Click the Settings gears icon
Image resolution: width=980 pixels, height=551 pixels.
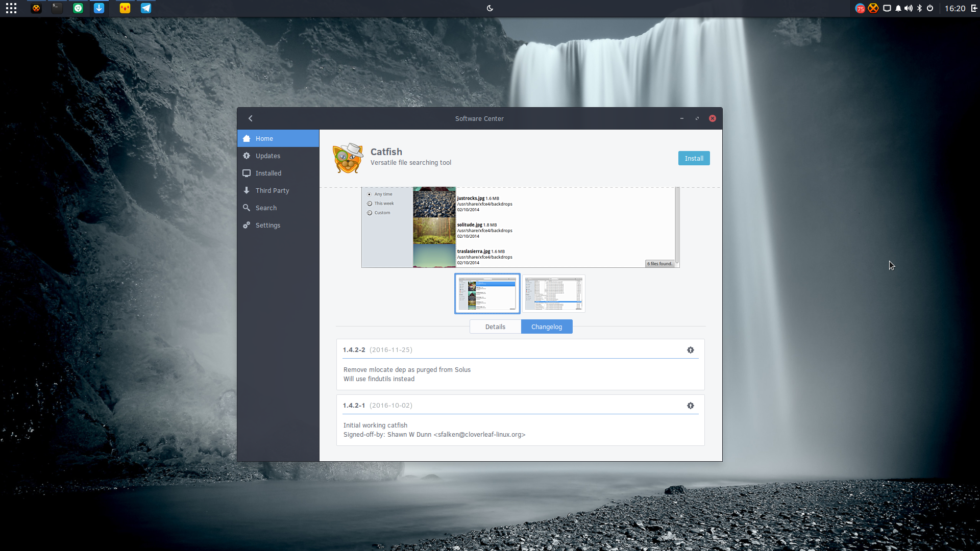point(247,225)
